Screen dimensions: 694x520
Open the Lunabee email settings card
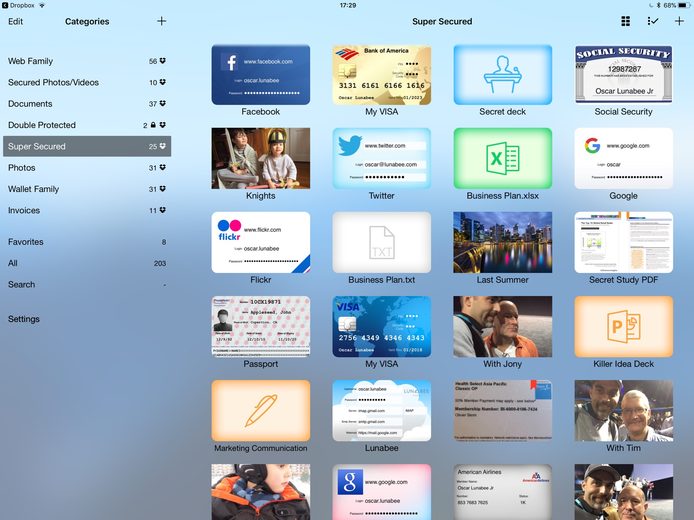tap(382, 411)
